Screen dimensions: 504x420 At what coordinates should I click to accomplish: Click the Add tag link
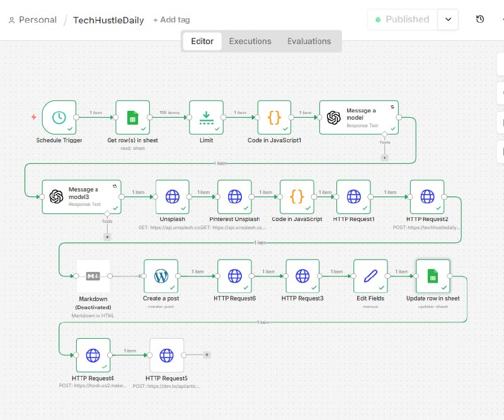pyautogui.click(x=171, y=20)
